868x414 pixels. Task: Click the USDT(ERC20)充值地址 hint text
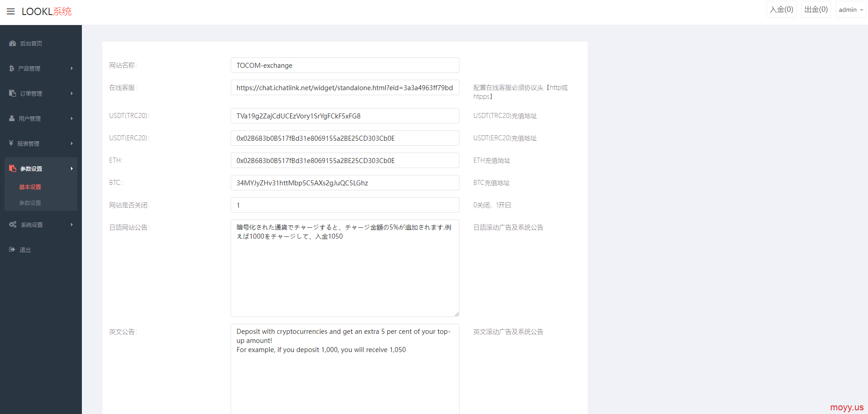(x=505, y=138)
